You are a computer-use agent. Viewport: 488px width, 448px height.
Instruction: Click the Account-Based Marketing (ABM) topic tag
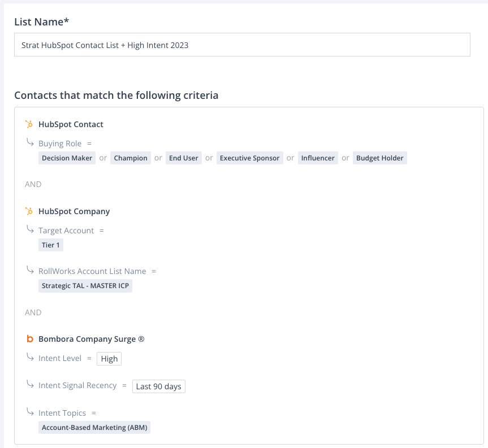click(x=94, y=428)
